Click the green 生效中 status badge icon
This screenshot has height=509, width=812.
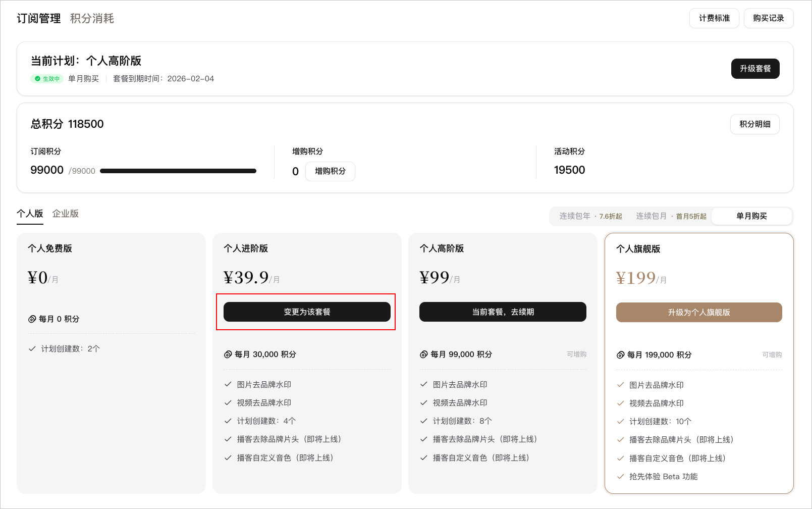(37, 79)
